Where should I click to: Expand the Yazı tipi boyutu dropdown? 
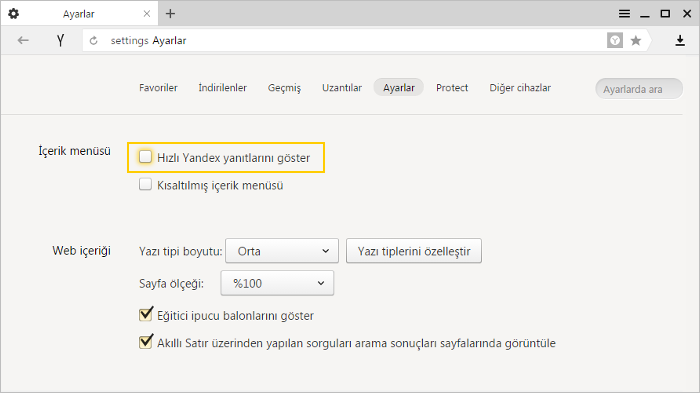282,251
